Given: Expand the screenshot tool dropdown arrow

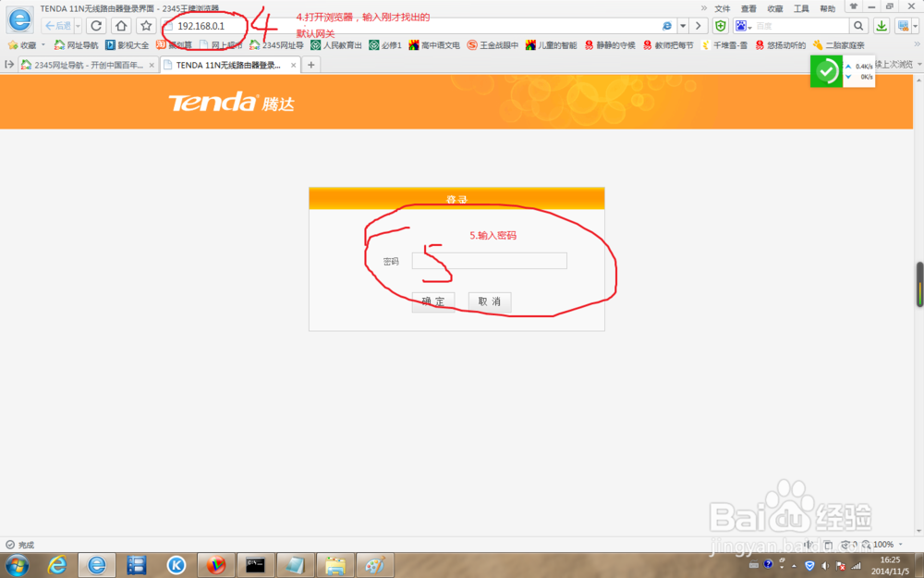Looking at the screenshot, I should pos(915,26).
